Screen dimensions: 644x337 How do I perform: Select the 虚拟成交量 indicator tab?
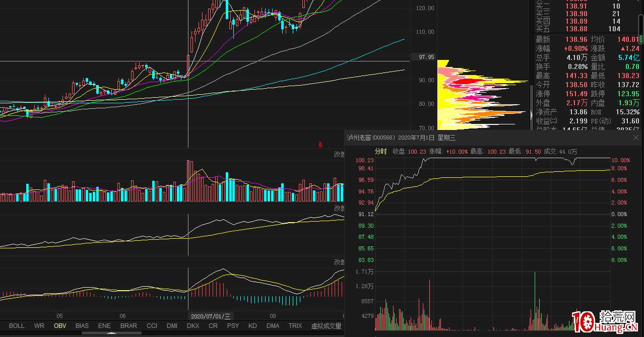pos(326,326)
